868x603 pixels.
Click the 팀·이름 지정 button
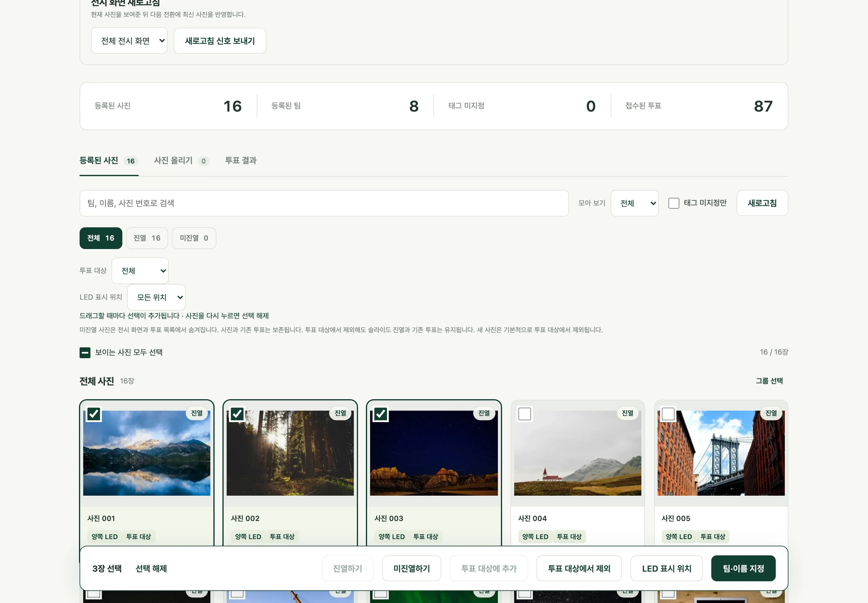coord(743,569)
